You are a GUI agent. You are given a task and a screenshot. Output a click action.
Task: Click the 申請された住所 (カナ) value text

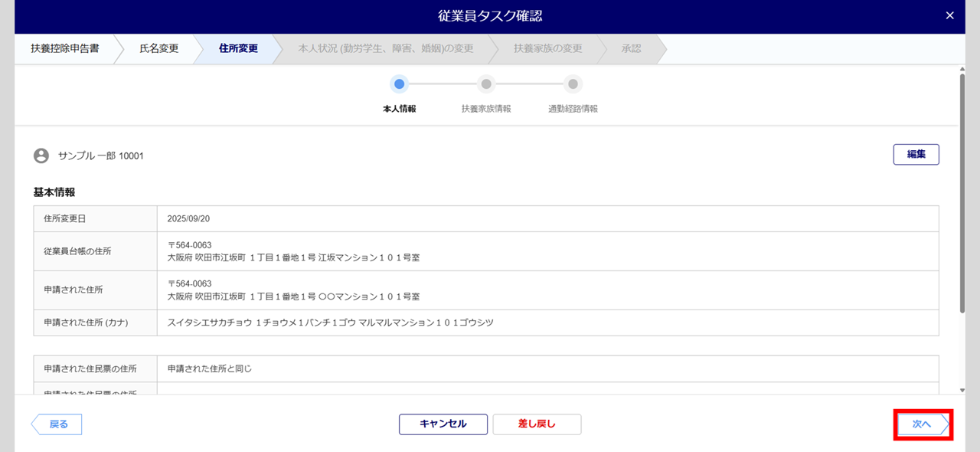(x=330, y=323)
